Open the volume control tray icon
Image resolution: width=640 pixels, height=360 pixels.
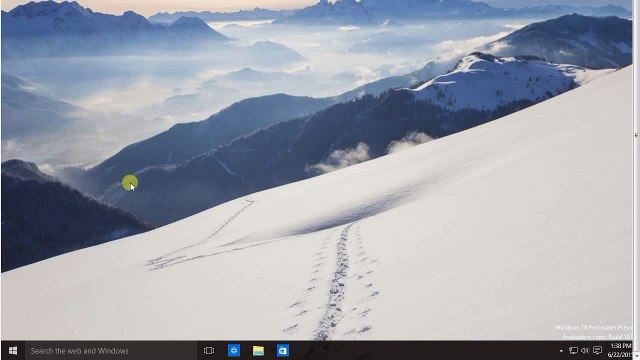(x=585, y=351)
